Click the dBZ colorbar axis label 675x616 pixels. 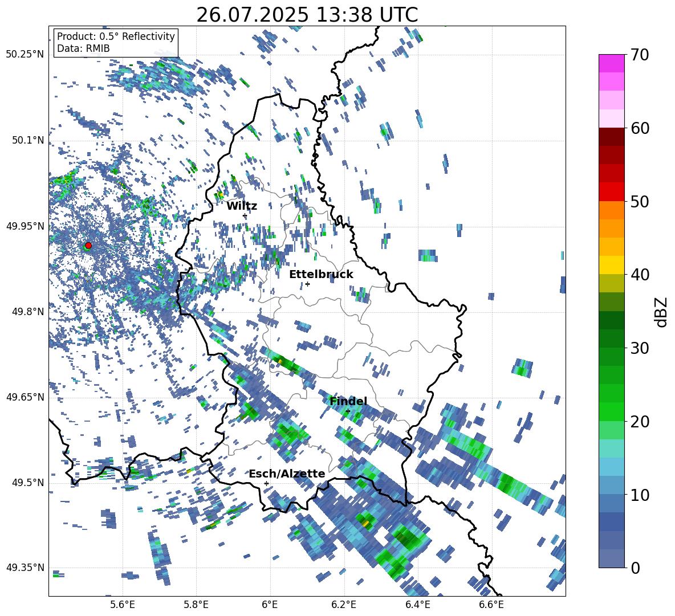(662, 312)
